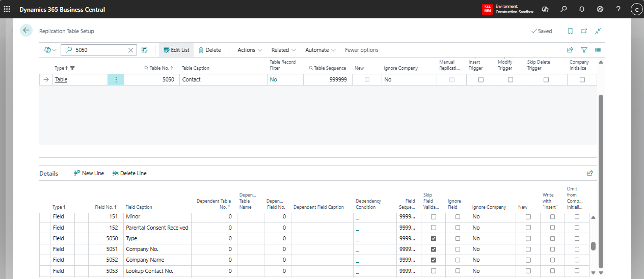The height and width of the screenshot is (279, 644).
Task: Click Delete Line in Details section
Action: pyautogui.click(x=129, y=173)
